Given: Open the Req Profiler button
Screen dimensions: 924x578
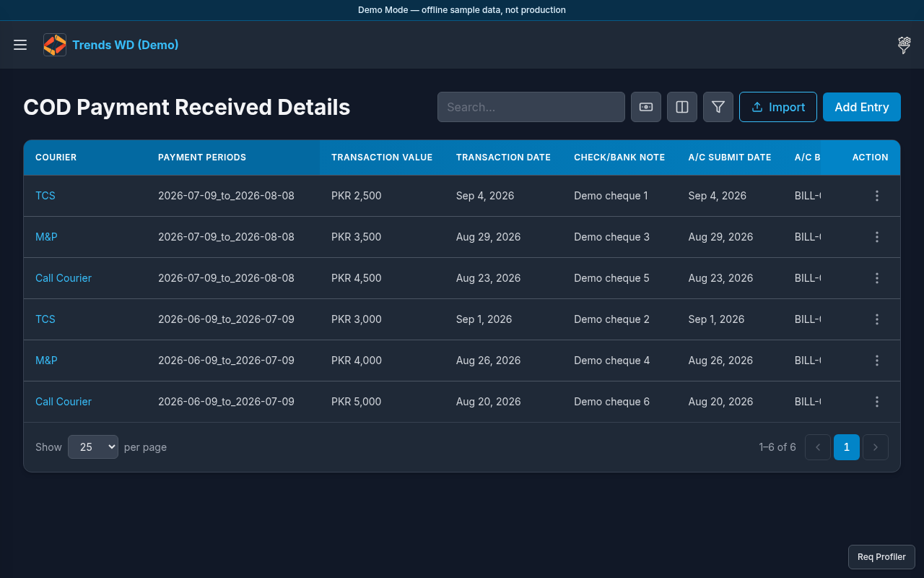Looking at the screenshot, I should pos(881,557).
